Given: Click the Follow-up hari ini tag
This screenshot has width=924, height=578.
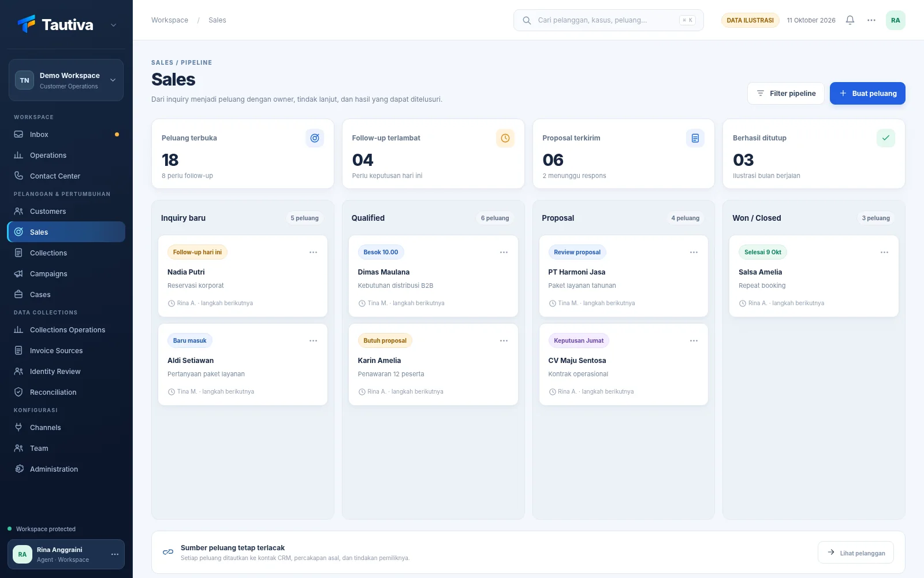Looking at the screenshot, I should (198, 253).
